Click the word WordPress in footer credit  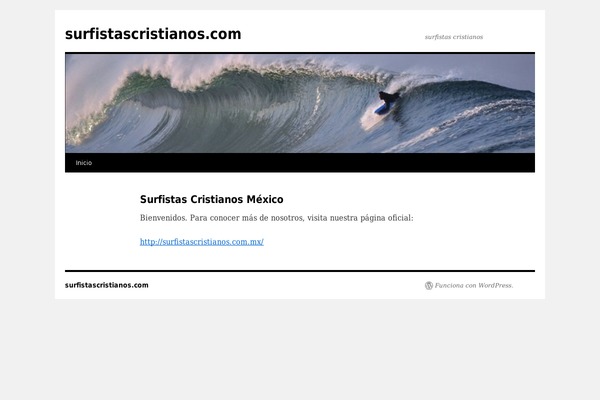pyautogui.click(x=496, y=286)
